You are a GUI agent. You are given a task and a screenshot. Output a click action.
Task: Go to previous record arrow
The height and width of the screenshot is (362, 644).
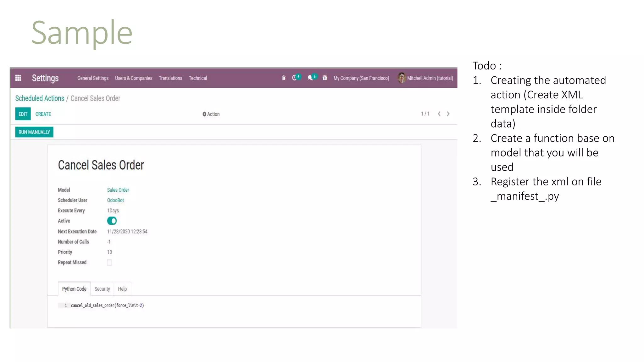439,114
